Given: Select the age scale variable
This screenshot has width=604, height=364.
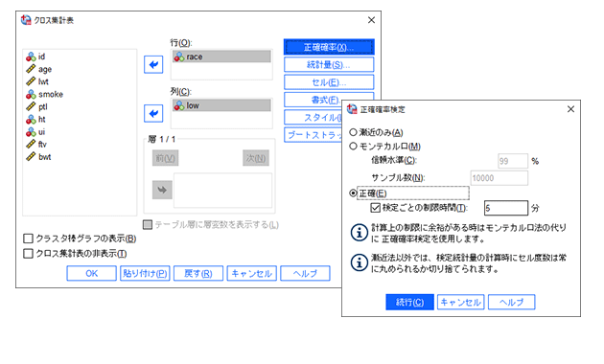Looking at the screenshot, I should [39, 69].
